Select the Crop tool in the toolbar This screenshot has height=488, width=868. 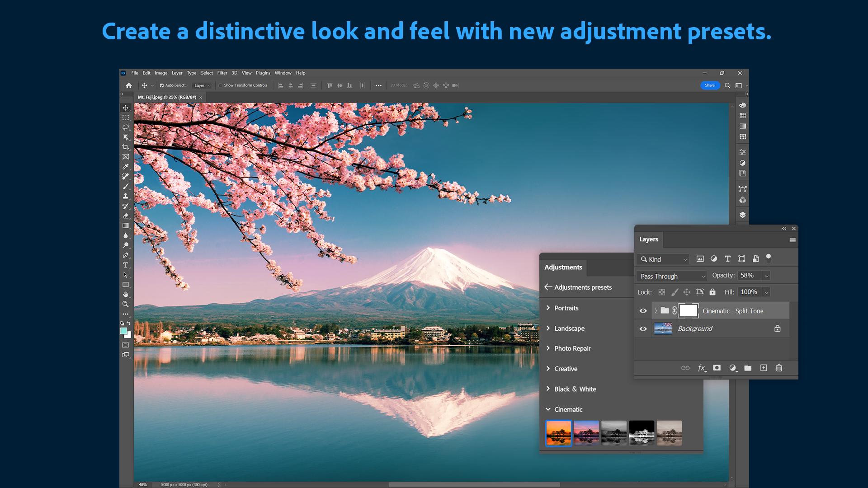point(126,147)
